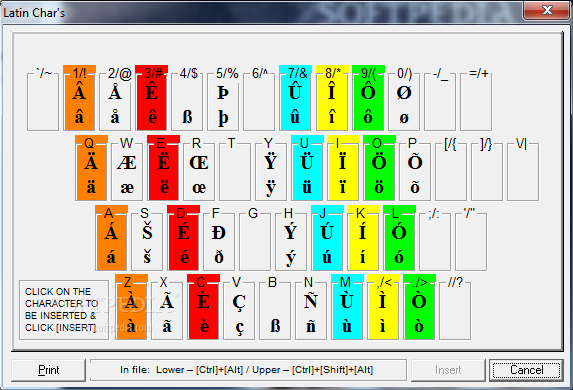Pick uppercase Ÿ on the Y key

(x=270, y=162)
